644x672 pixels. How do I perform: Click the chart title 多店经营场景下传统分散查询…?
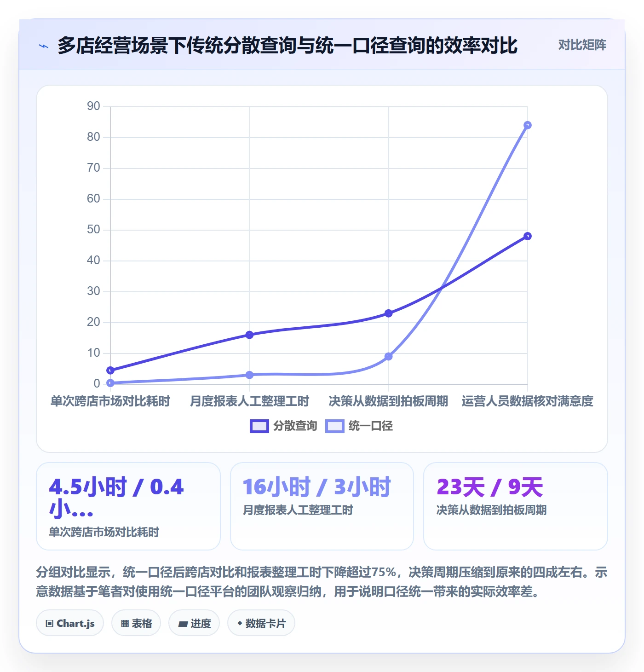point(287,46)
